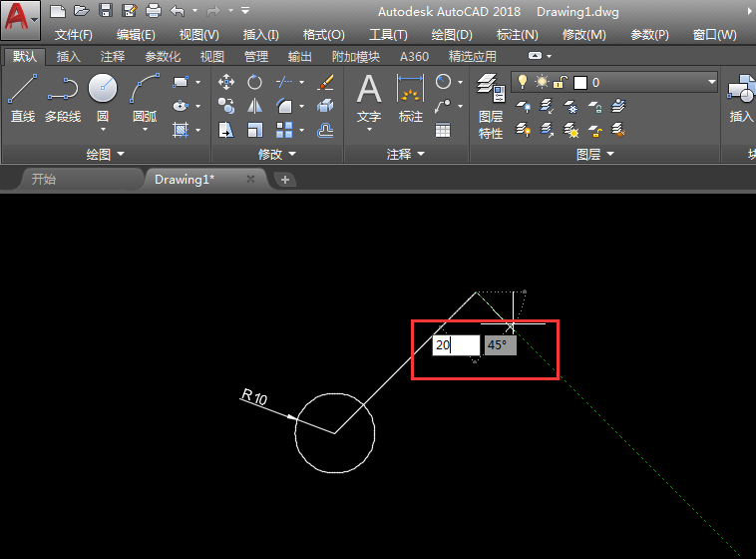Click the 45° angle input box
756x559 pixels.
(501, 345)
